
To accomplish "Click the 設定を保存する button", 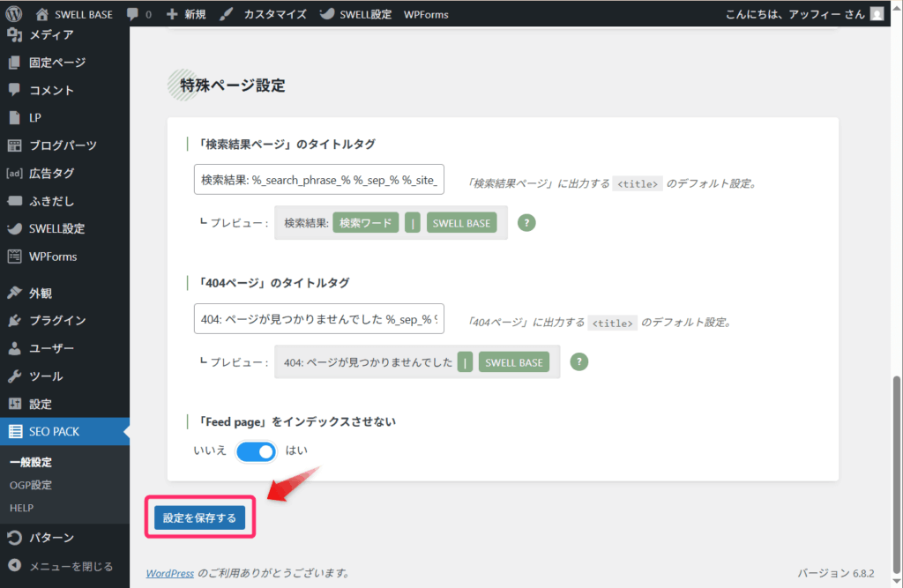I will coord(199,517).
